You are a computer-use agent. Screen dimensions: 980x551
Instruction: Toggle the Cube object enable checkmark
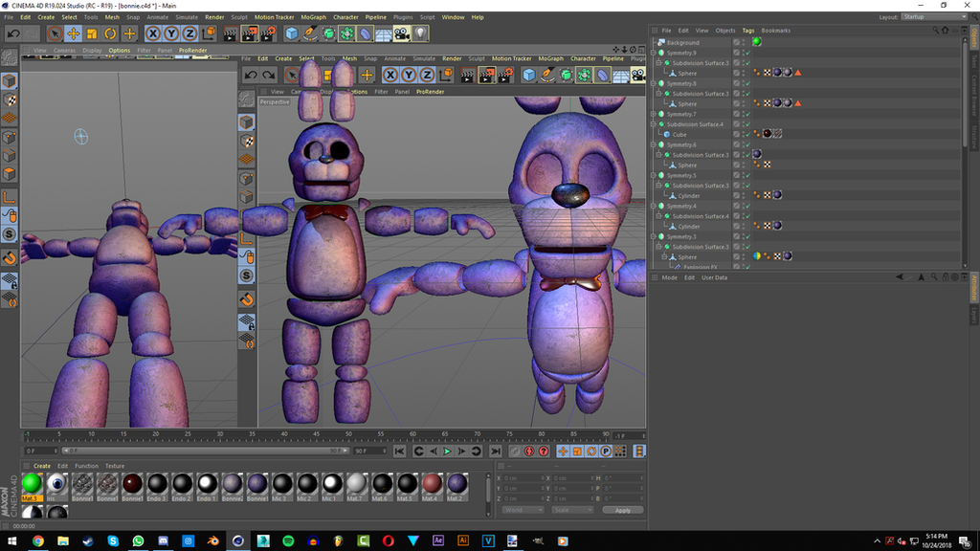click(x=746, y=134)
